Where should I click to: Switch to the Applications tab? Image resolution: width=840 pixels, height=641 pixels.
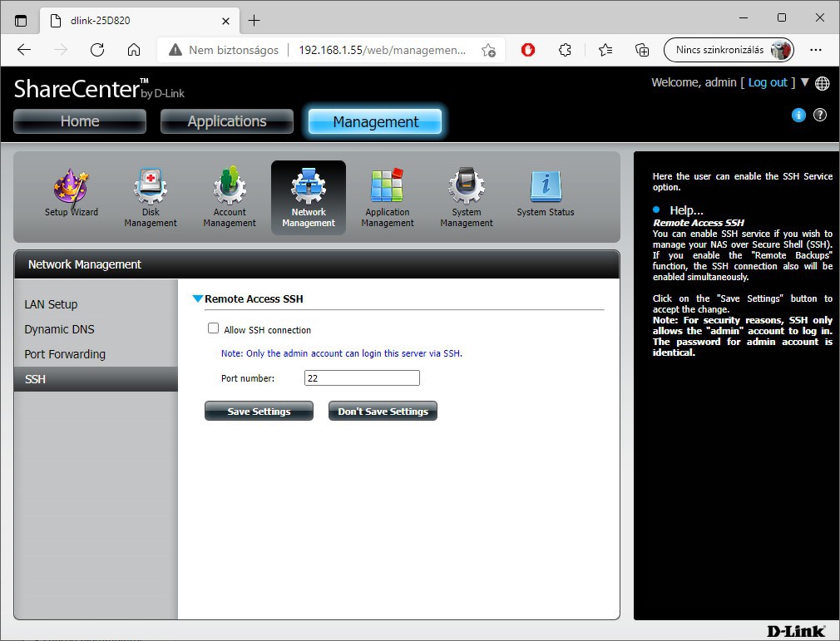pos(227,121)
